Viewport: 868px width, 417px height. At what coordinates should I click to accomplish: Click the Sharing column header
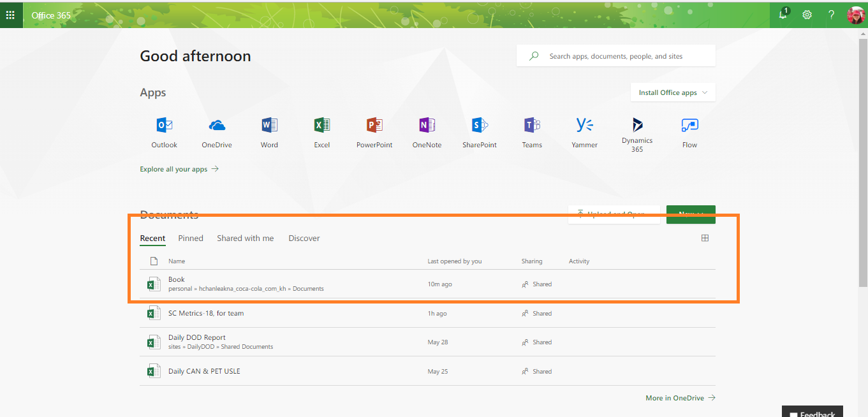click(x=532, y=261)
